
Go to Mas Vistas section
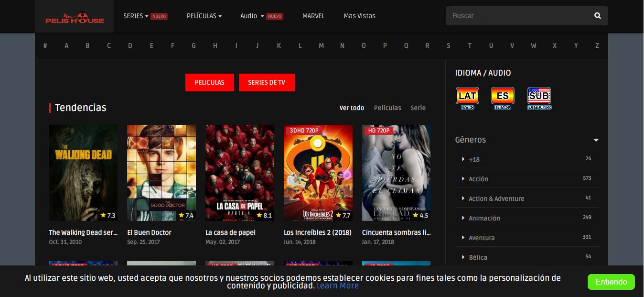[x=359, y=16]
